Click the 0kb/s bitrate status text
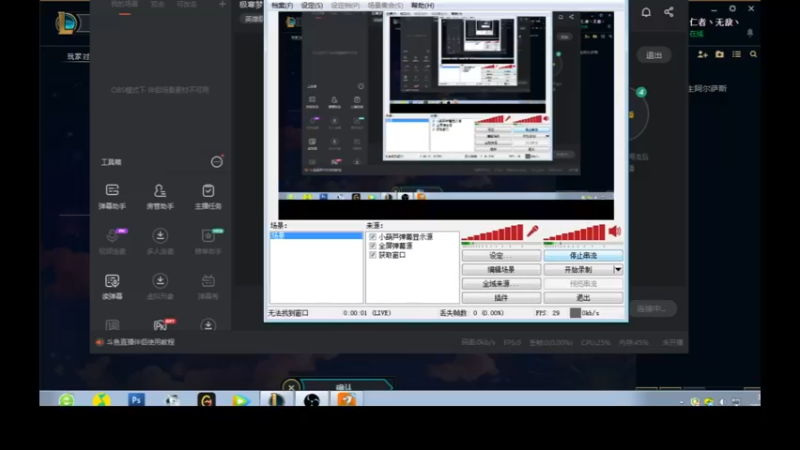800x450 pixels. point(590,313)
